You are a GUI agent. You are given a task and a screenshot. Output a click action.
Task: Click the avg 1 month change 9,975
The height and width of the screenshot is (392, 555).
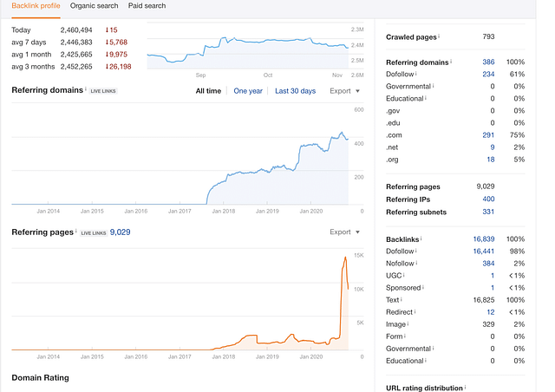click(x=116, y=54)
